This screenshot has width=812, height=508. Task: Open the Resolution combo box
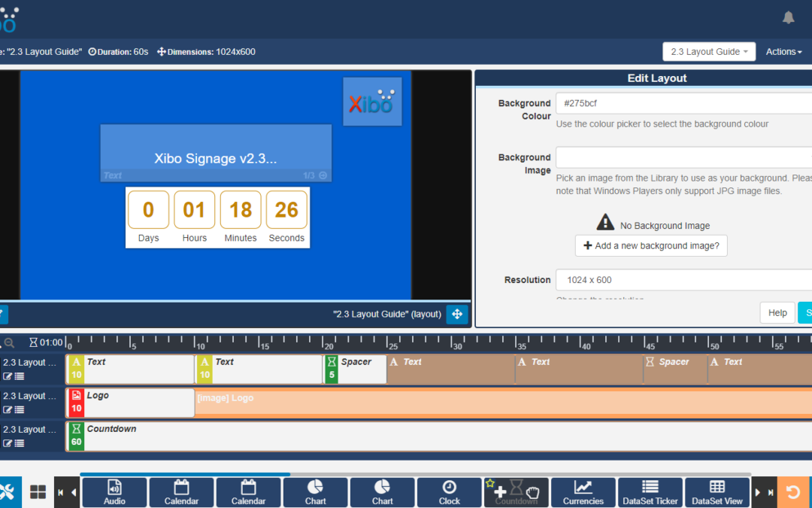(x=683, y=280)
